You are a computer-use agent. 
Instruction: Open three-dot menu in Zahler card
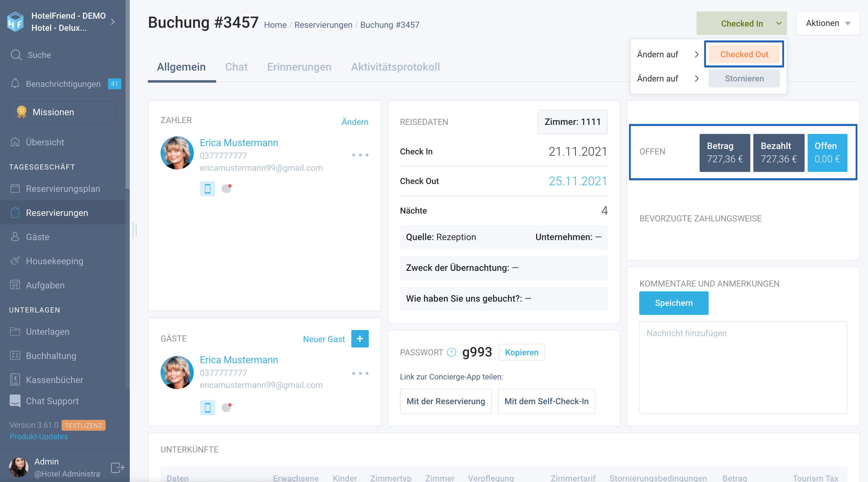[360, 155]
